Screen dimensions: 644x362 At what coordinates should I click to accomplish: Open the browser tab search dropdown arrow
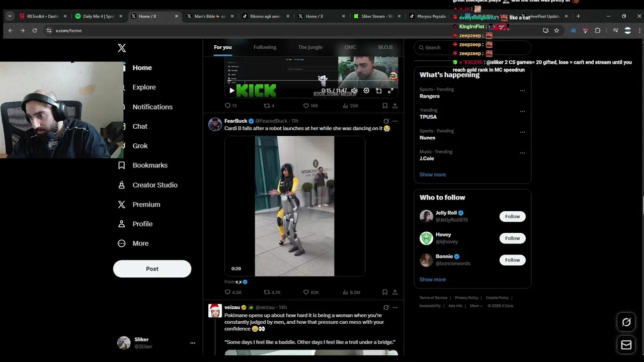pyautogui.click(x=10, y=16)
